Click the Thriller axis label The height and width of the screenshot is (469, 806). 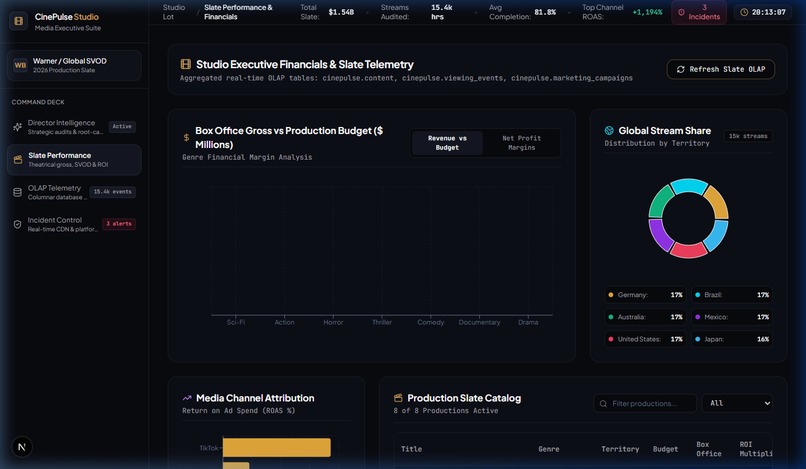click(x=382, y=322)
